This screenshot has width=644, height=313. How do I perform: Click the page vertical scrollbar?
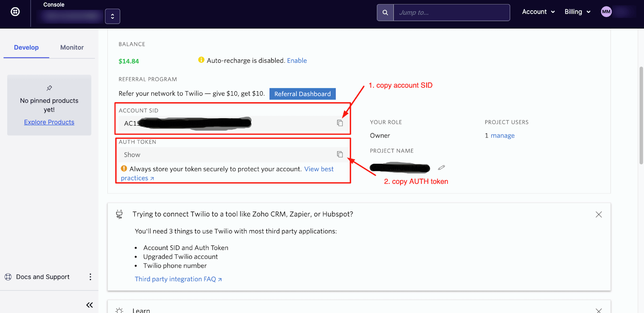641,115
